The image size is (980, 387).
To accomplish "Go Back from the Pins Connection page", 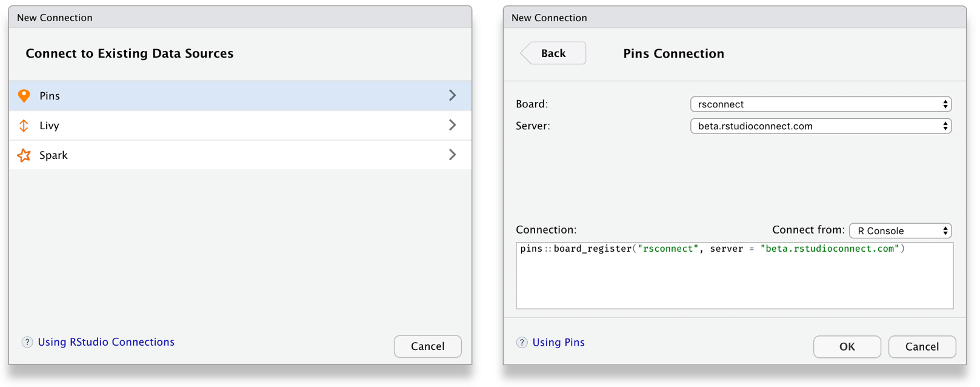I will click(553, 53).
